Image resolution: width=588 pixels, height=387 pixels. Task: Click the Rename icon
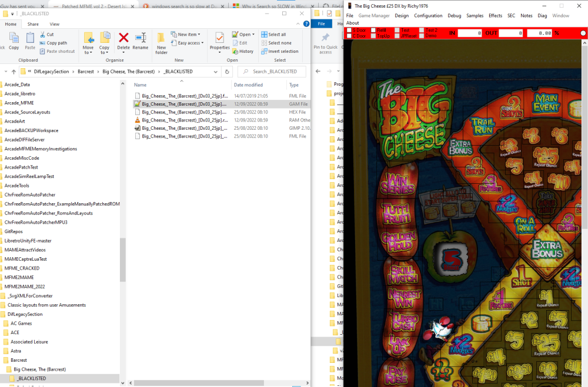[141, 38]
